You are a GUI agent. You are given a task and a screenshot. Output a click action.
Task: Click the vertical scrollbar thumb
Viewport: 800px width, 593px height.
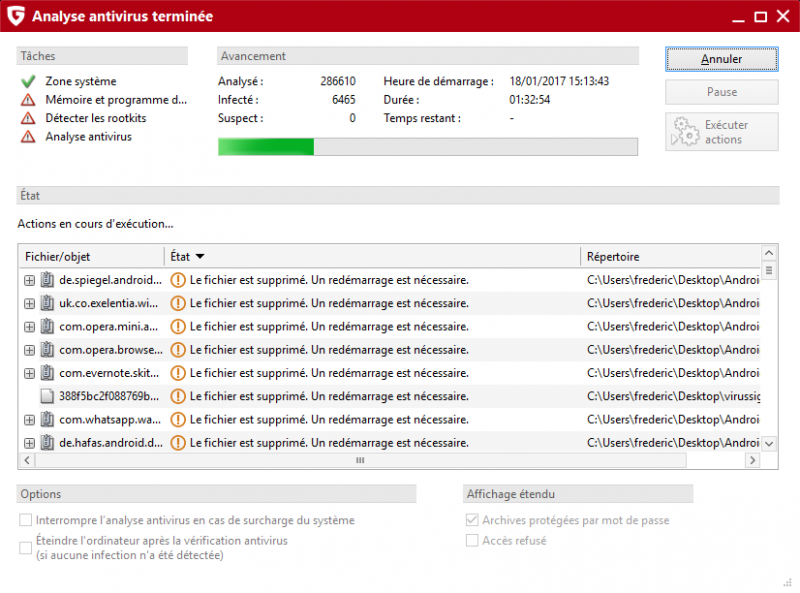pyautogui.click(x=769, y=270)
